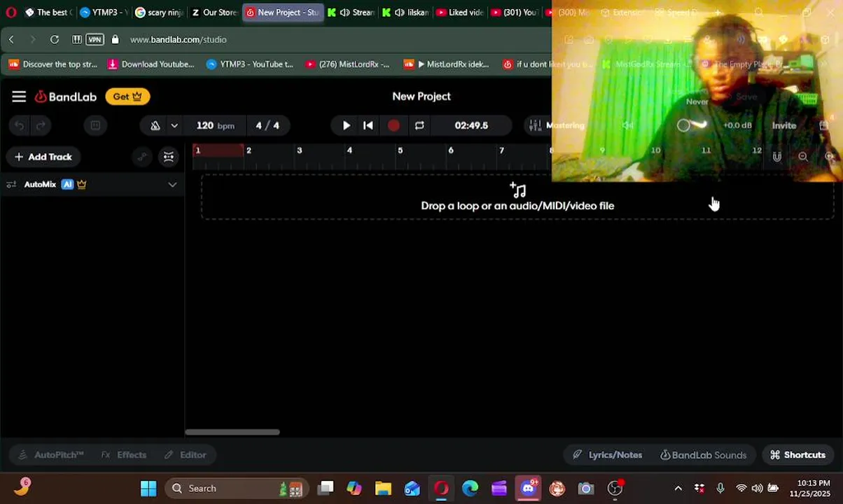The width and height of the screenshot is (843, 504).
Task: Open the Opera tab islands icon
Action: pos(77,40)
